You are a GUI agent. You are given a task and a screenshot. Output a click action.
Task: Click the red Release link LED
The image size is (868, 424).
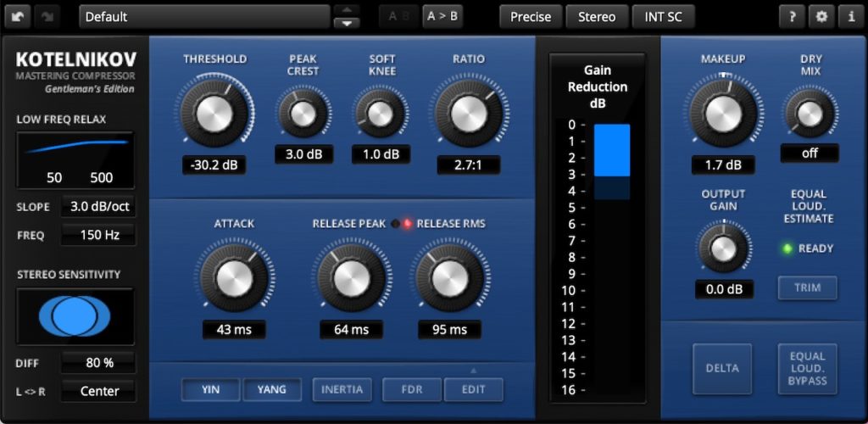(408, 224)
